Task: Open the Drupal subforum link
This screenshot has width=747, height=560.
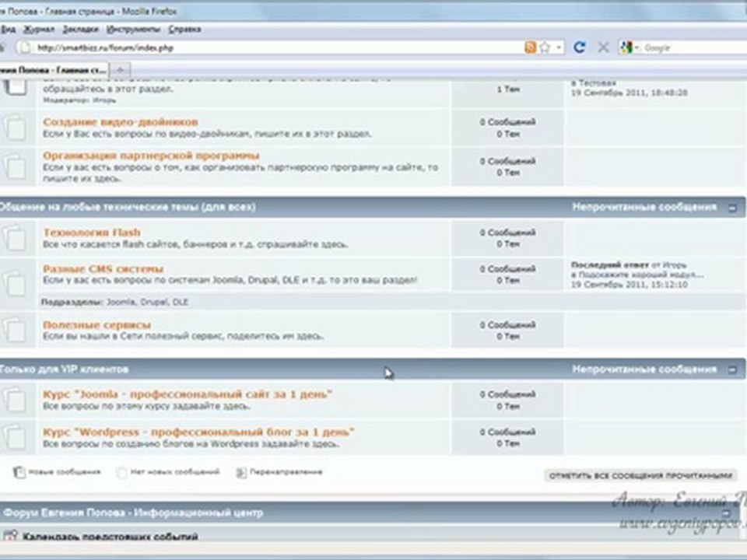Action: point(154,303)
